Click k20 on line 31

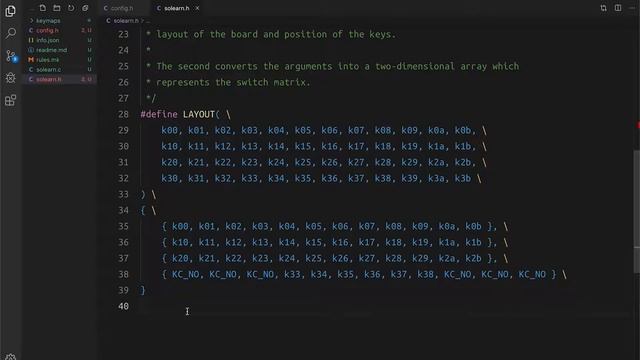169,162
